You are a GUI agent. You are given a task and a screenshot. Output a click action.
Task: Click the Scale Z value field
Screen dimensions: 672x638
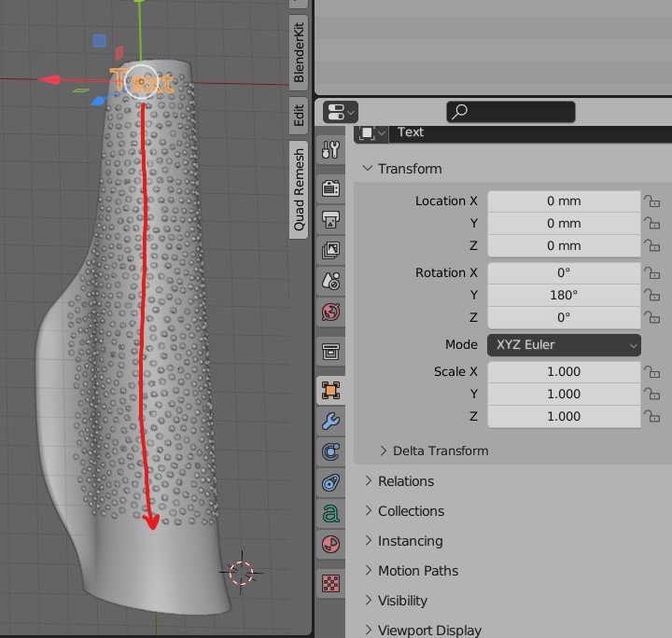click(564, 416)
